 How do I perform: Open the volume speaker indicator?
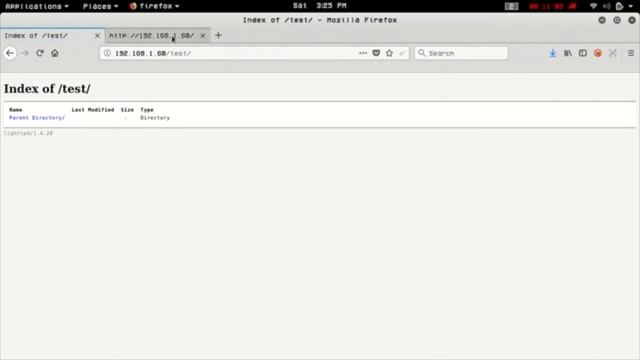pos(607,6)
